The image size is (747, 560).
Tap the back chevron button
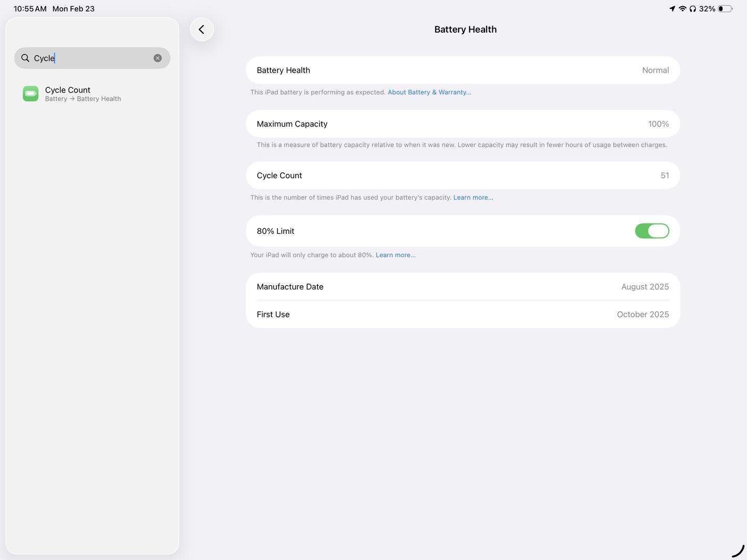tap(202, 30)
